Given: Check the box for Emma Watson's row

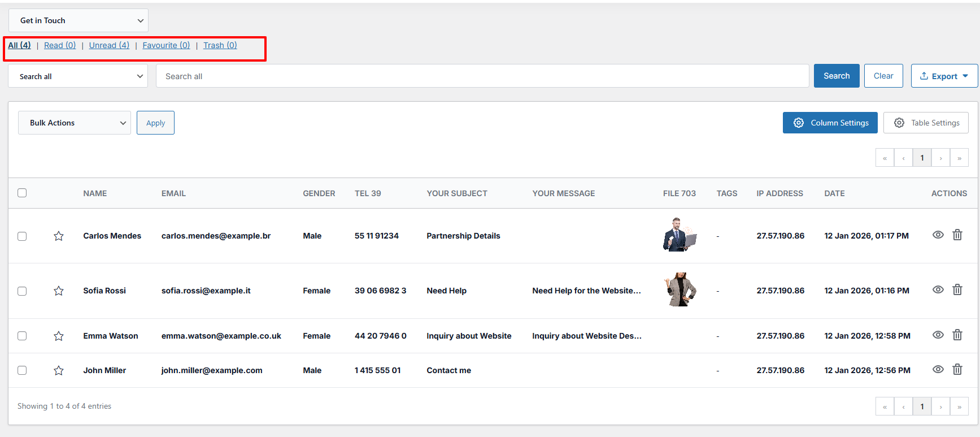Looking at the screenshot, I should click(x=22, y=336).
